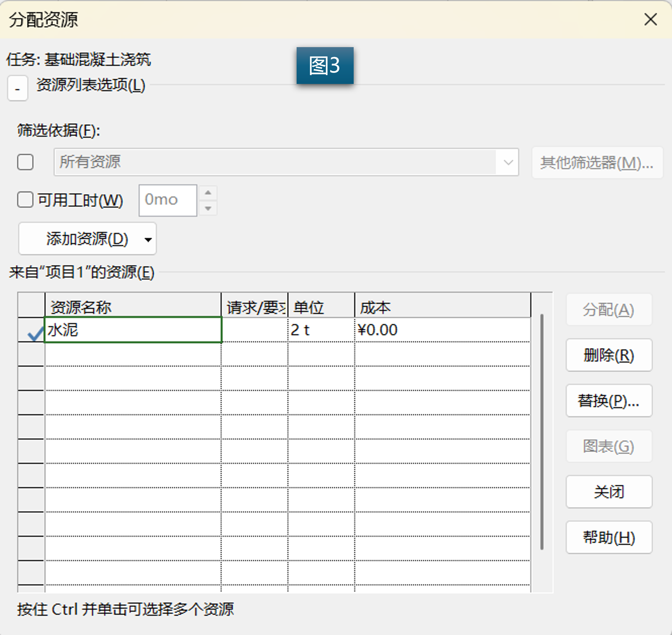The image size is (672, 635).
Task: Close the 分配资源 dialog with X
Action: [x=650, y=19]
